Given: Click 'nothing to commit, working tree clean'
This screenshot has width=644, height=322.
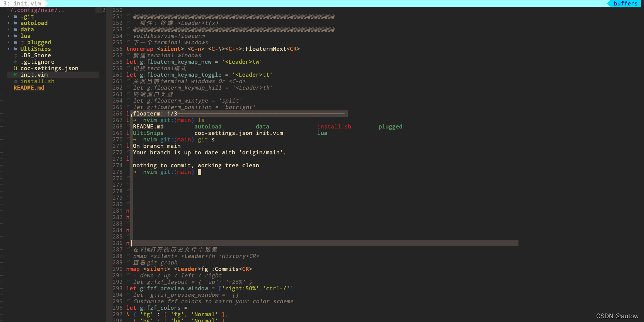Looking at the screenshot, I should click(x=196, y=166).
